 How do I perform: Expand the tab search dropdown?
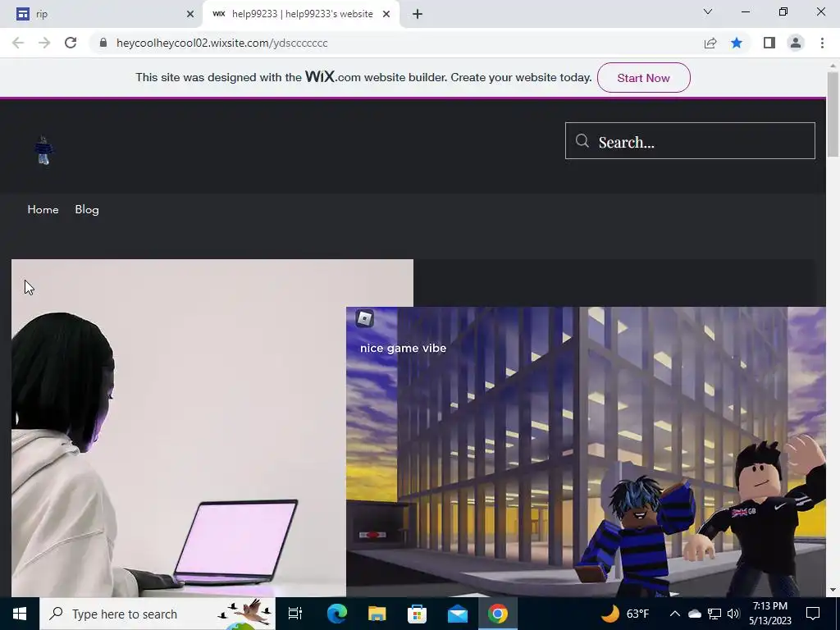tap(708, 11)
